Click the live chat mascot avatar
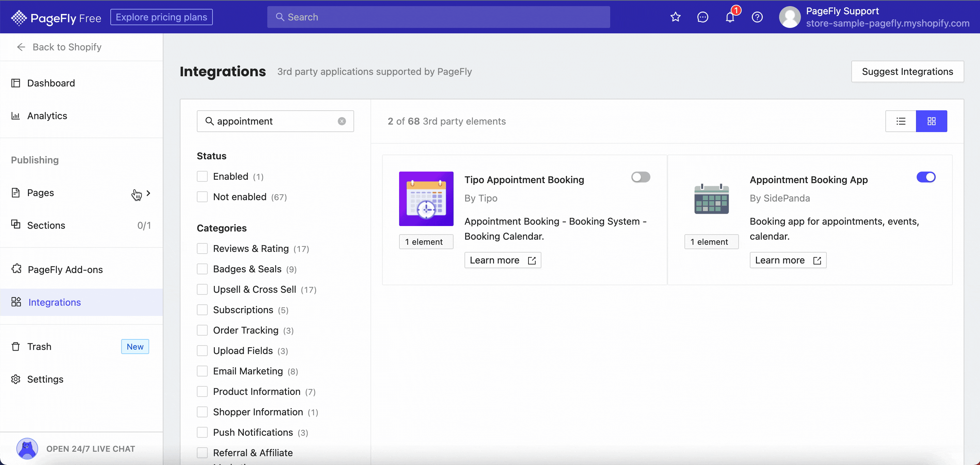The width and height of the screenshot is (980, 465). point(27,449)
